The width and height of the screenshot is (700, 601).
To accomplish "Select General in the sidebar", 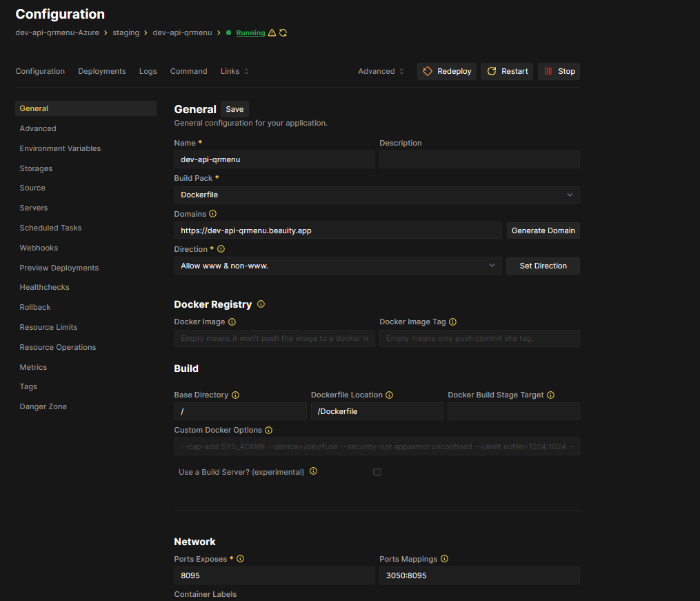I will 86,108.
